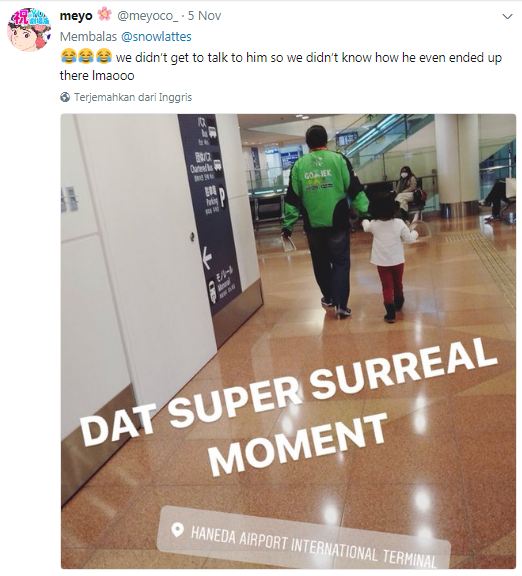Click the globe icon before Terjemahkan
This screenshot has height=576, width=522.
[x=65, y=97]
